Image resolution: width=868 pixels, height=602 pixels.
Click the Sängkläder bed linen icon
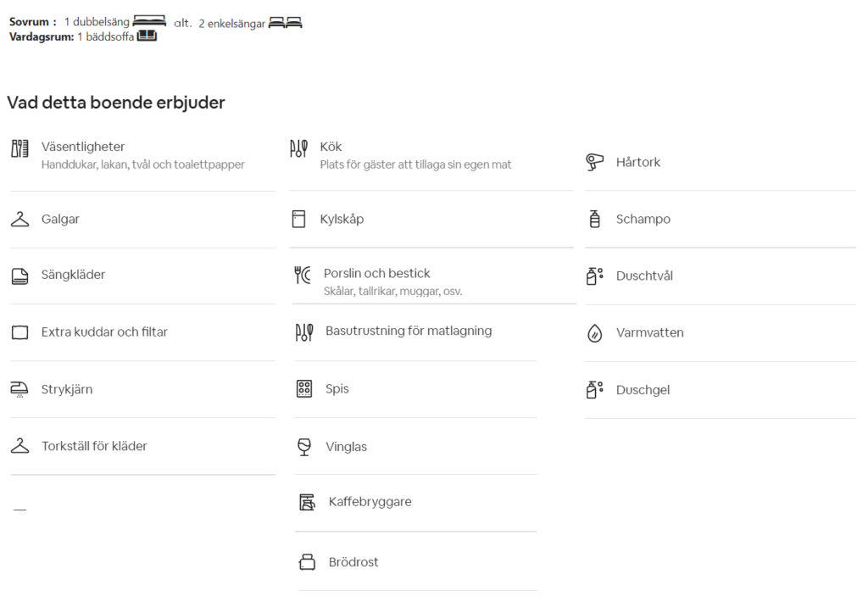[20, 276]
